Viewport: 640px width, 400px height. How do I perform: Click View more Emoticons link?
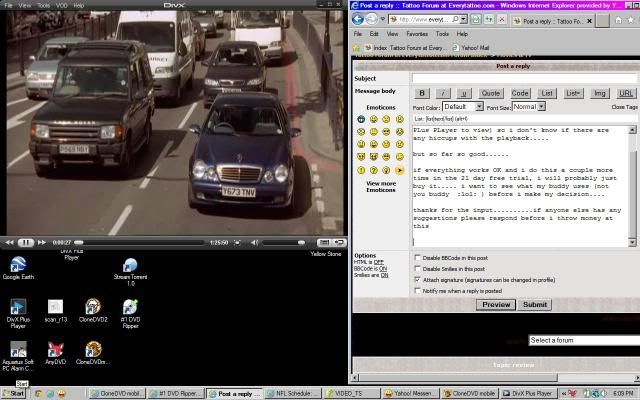pyautogui.click(x=381, y=187)
